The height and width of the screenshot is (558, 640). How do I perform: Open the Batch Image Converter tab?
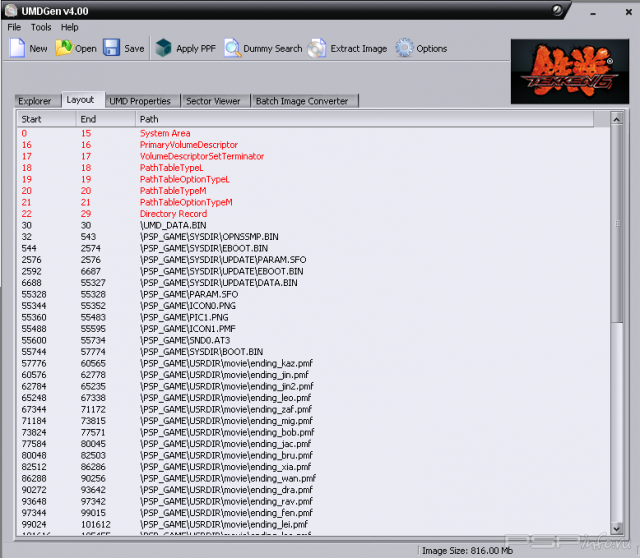click(x=302, y=101)
